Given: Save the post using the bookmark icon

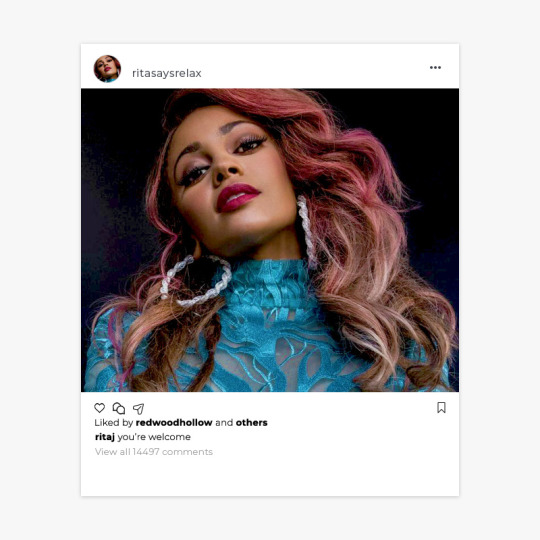Looking at the screenshot, I should click(442, 407).
